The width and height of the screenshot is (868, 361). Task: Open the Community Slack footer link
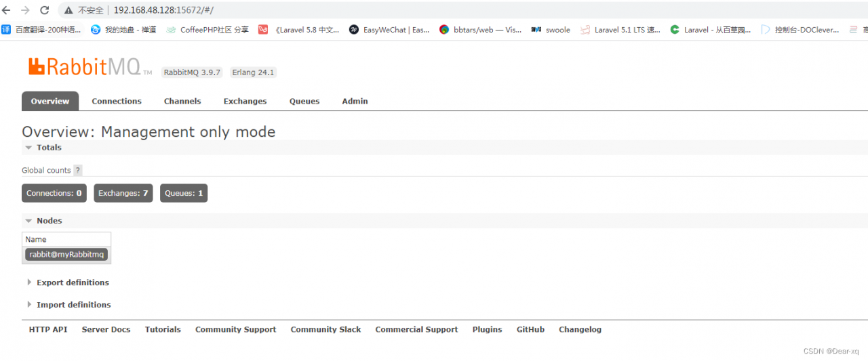[x=325, y=329]
